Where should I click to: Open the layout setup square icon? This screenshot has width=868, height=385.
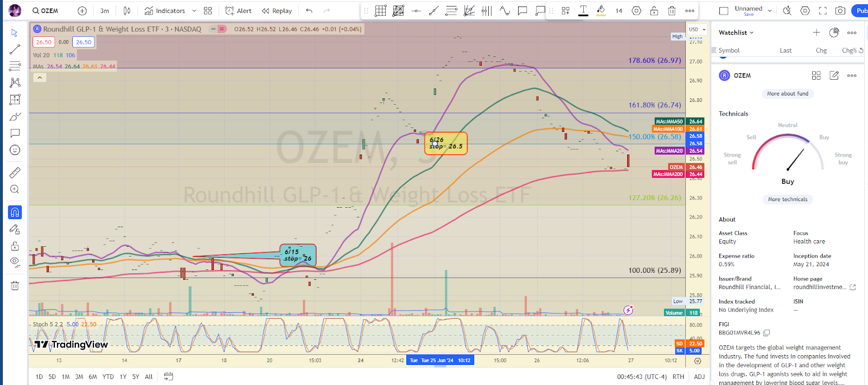(724, 11)
